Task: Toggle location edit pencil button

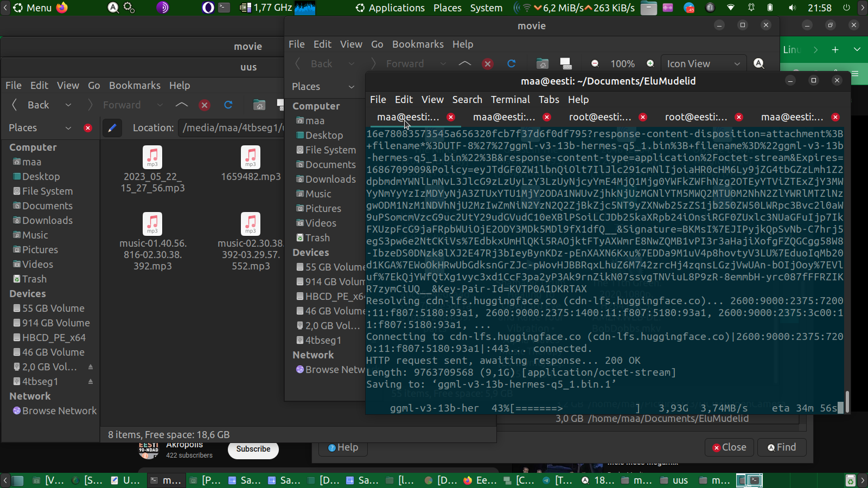Action: (112, 128)
